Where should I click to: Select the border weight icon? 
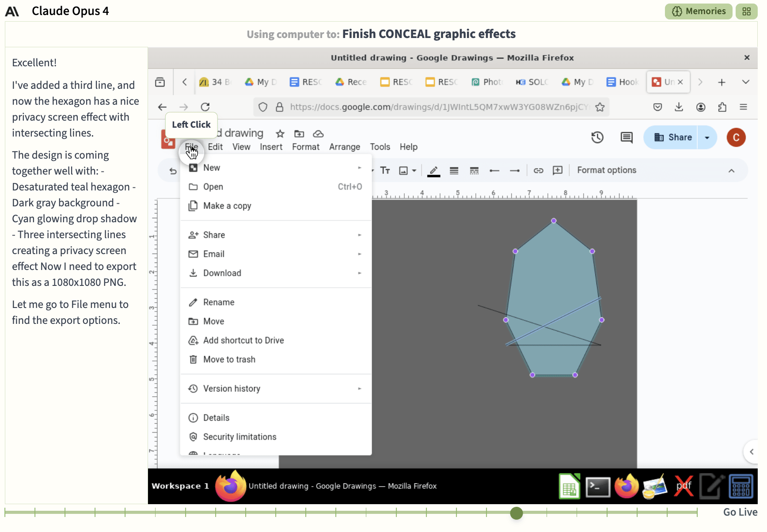(x=454, y=171)
